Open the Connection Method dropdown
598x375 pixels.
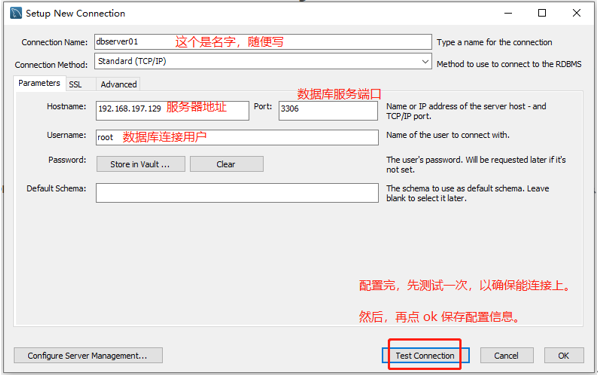tap(263, 61)
